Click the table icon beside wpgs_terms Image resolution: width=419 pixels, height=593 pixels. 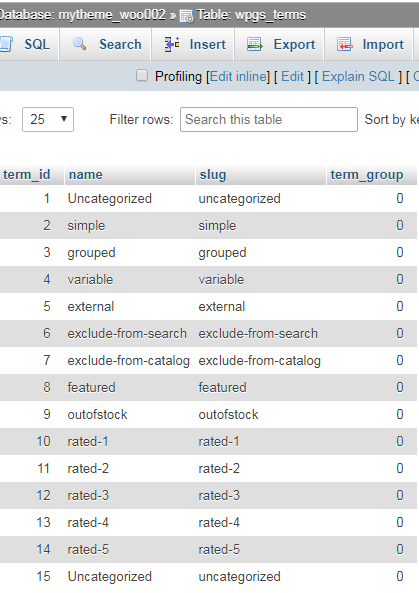pyautogui.click(x=186, y=16)
